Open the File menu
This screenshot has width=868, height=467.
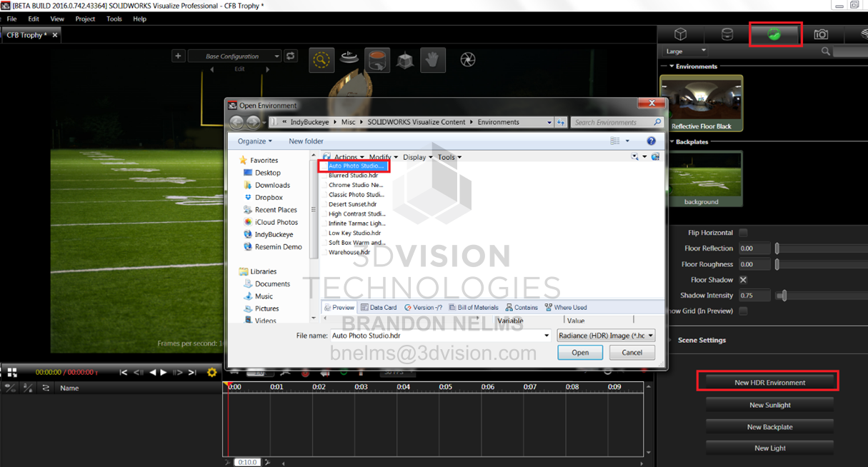[11, 19]
